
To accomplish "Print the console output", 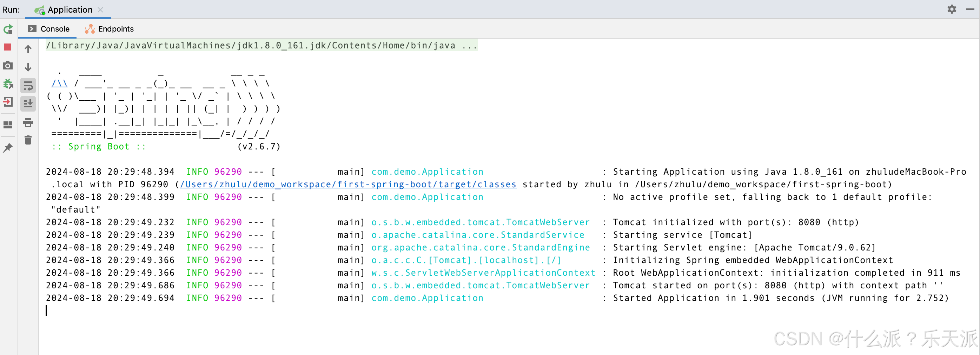I will (x=28, y=122).
